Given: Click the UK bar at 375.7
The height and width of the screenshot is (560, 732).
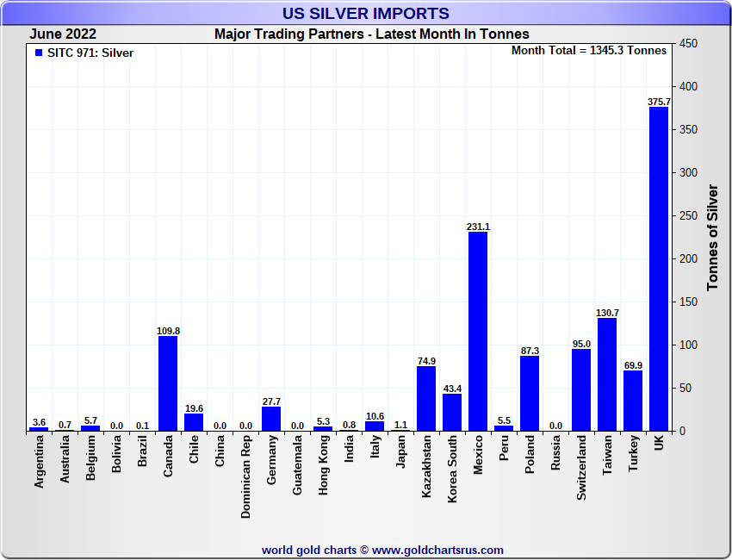Looking at the screenshot, I should 658,269.
